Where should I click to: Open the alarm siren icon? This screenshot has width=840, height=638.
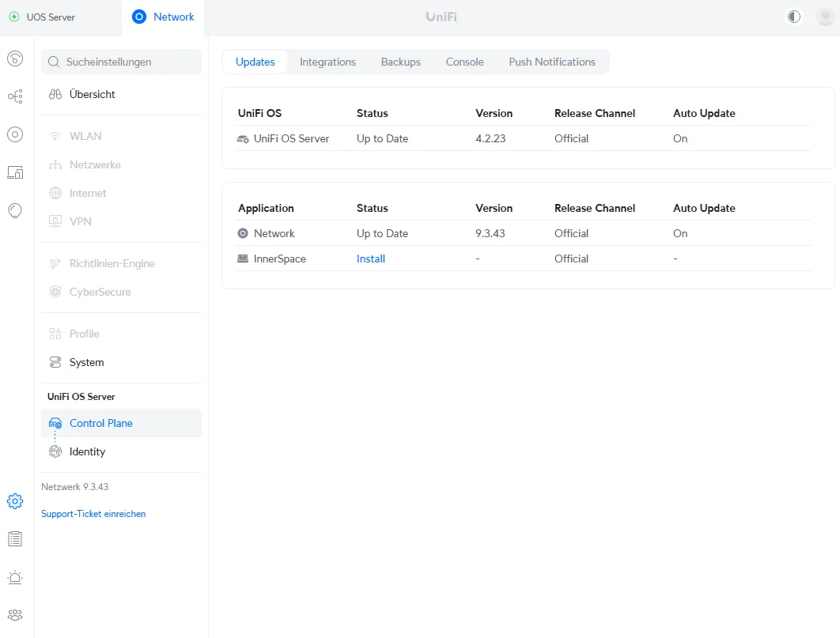coord(15,577)
